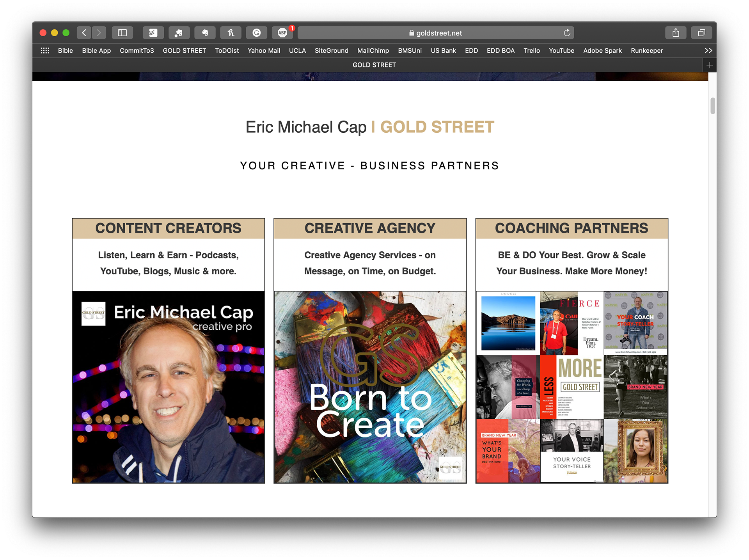
Task: Click 'Creative Agency Services' description text
Action: [x=370, y=263]
